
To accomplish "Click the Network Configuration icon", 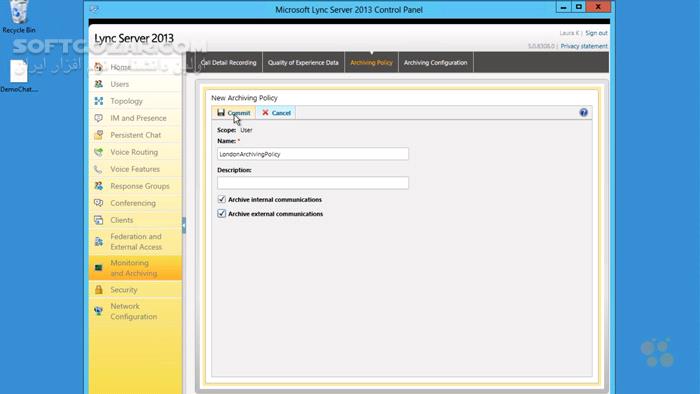I will click(99, 311).
